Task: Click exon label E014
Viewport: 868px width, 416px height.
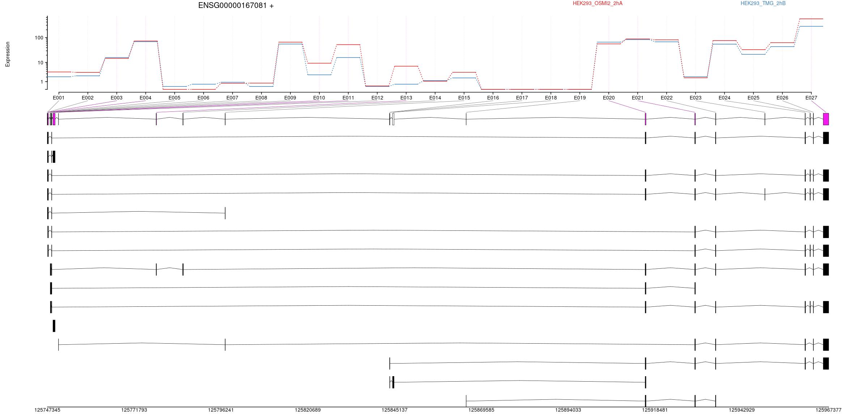Action: (x=435, y=98)
